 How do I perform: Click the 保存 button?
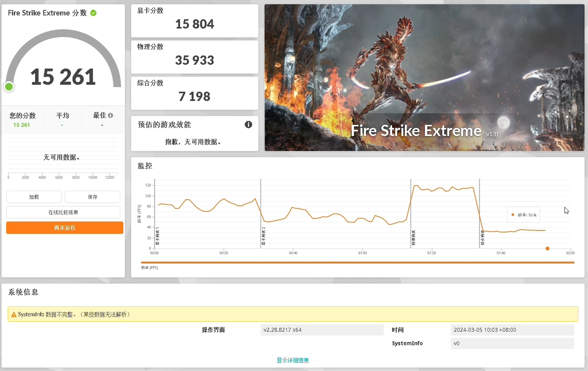click(x=93, y=197)
